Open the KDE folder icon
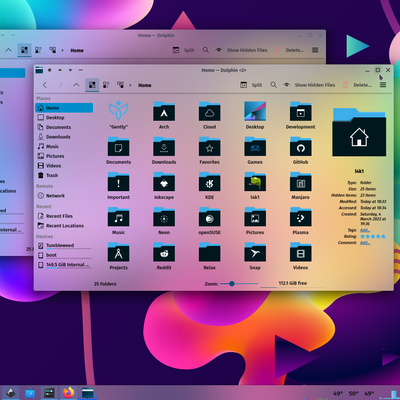The width and height of the screenshot is (400, 400). [209, 182]
